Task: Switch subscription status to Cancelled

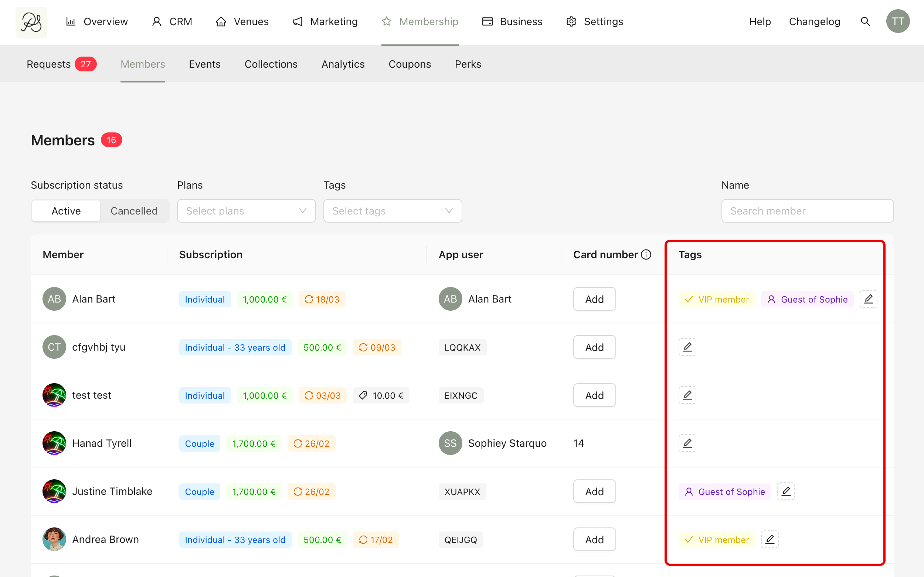Action: 134,211
